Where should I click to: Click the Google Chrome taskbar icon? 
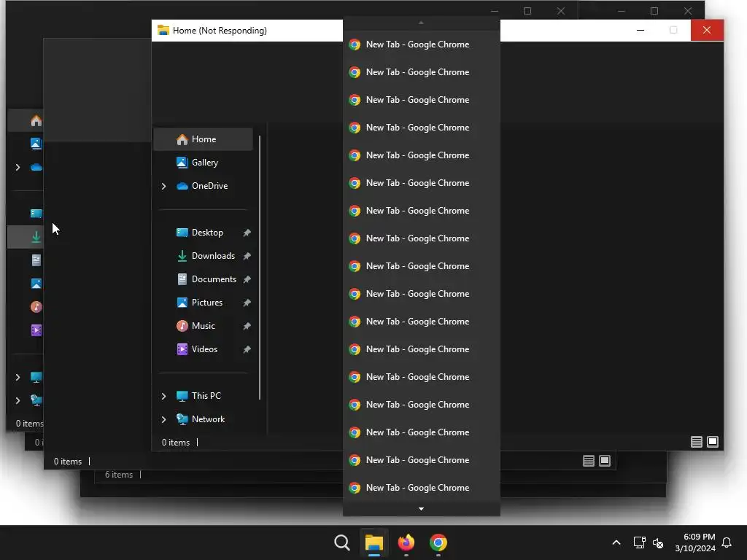(438, 542)
